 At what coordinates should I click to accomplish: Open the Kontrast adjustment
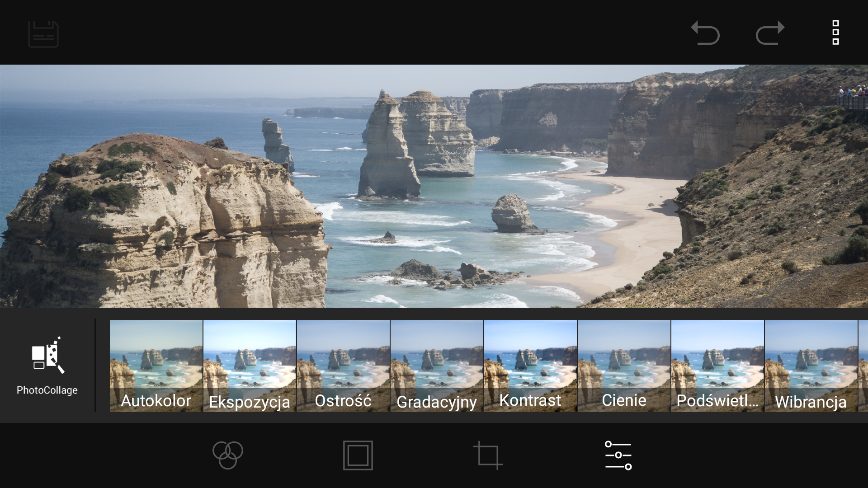[530, 366]
